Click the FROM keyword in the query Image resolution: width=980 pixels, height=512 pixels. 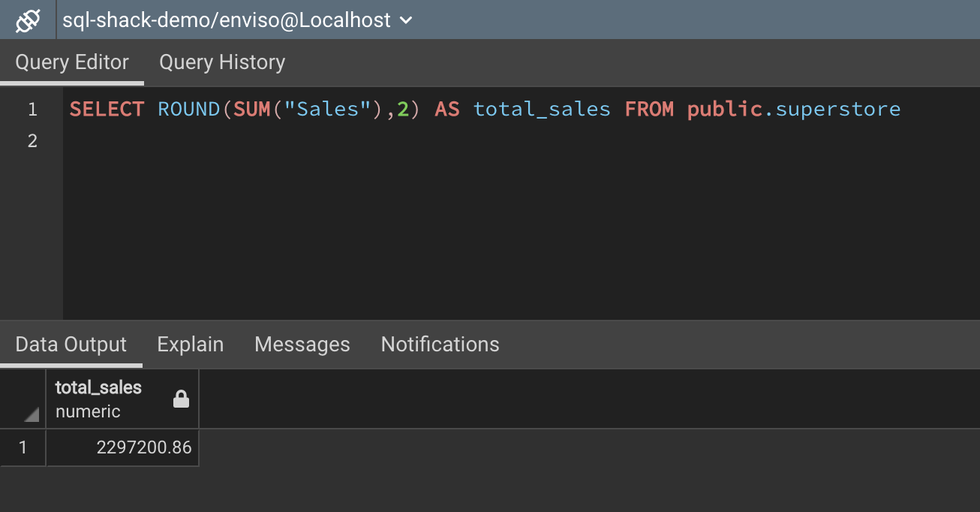coord(649,110)
